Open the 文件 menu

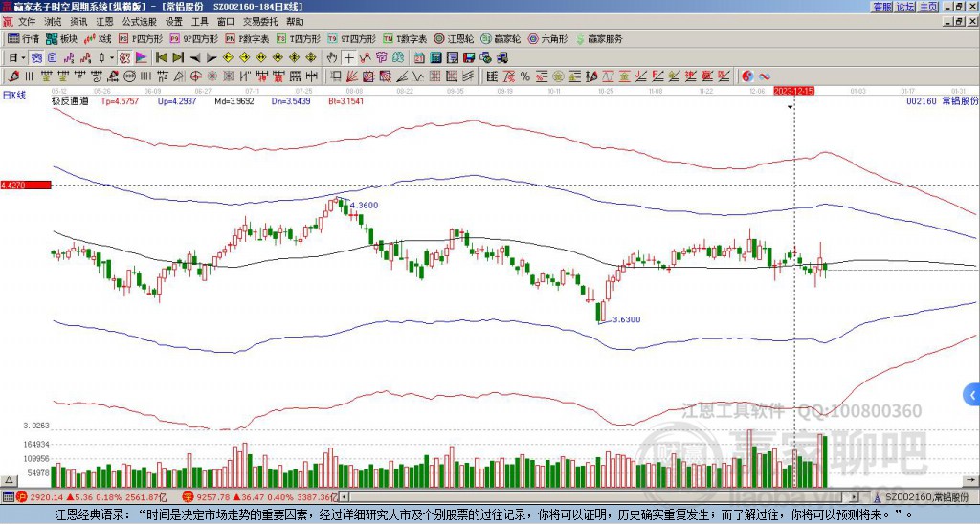coord(27,22)
